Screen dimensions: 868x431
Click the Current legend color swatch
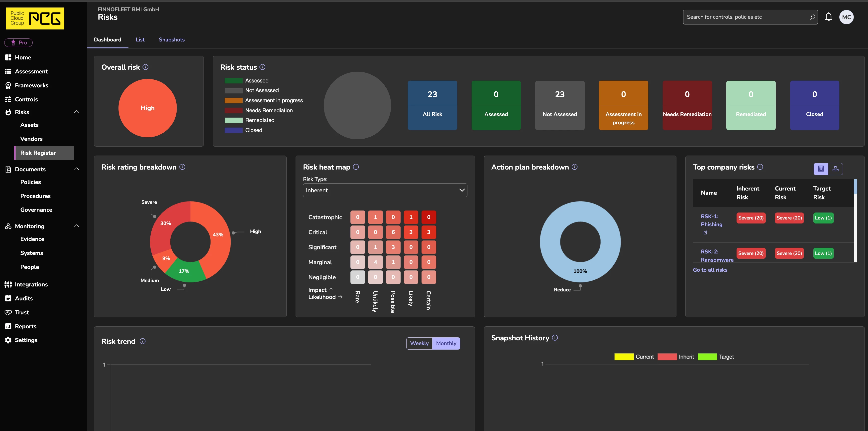pos(624,357)
